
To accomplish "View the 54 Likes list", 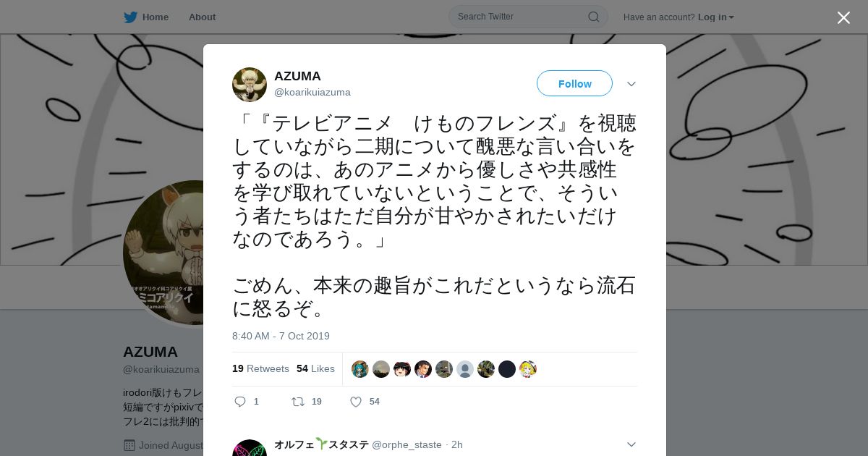I will coord(315,368).
